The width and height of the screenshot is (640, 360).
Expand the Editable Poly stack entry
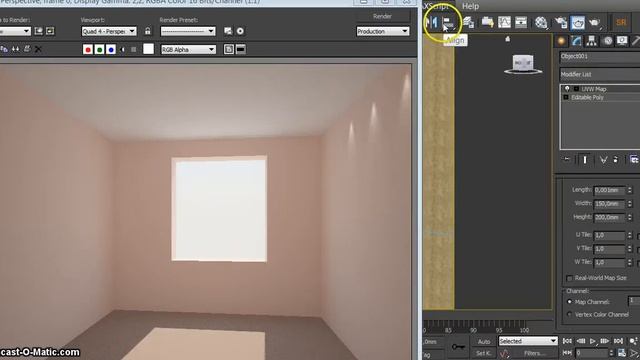coord(566,97)
